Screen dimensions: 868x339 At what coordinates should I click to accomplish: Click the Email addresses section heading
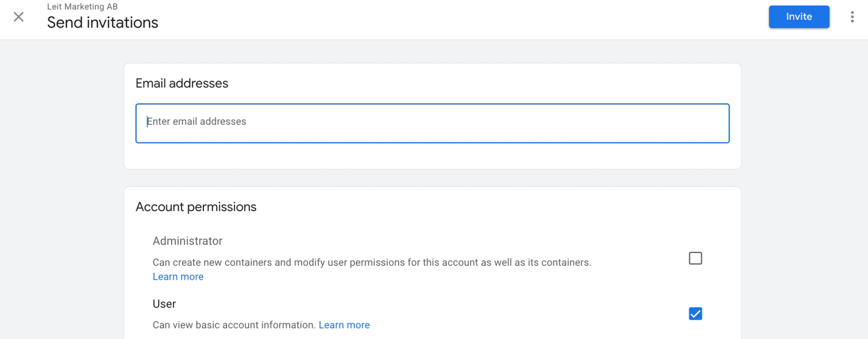pyautogui.click(x=182, y=83)
